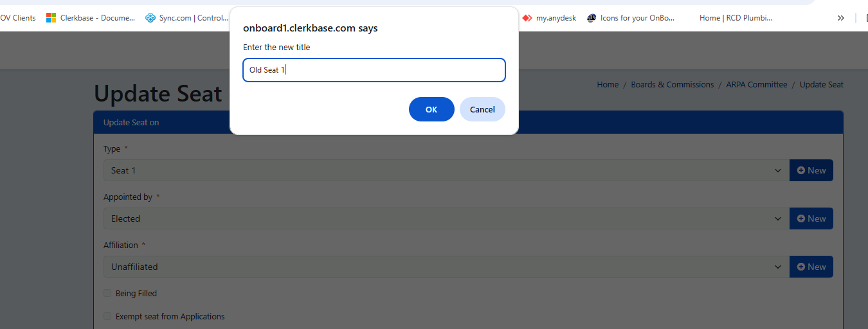The width and height of the screenshot is (868, 329).
Task: Open the OV Clients bookmark
Action: coord(18,18)
